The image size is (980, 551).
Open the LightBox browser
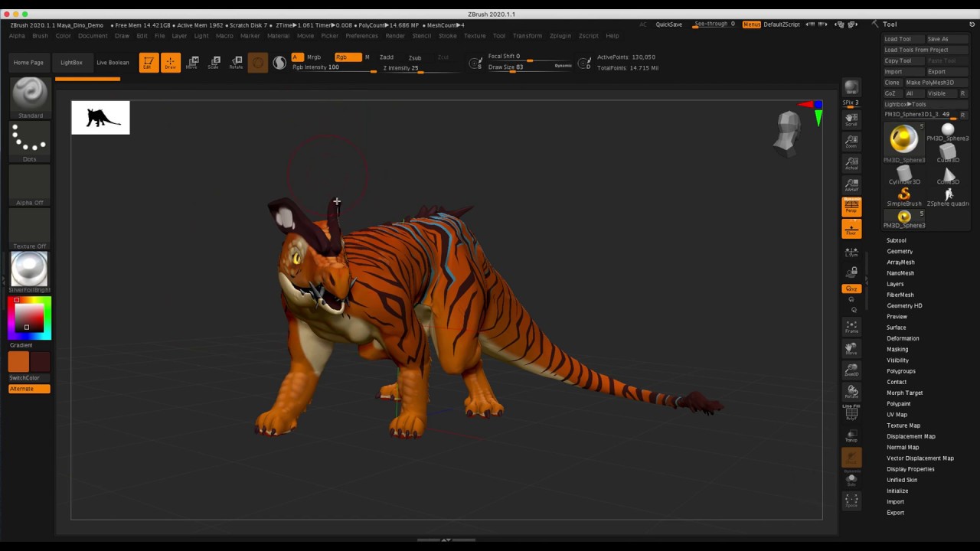click(x=71, y=63)
